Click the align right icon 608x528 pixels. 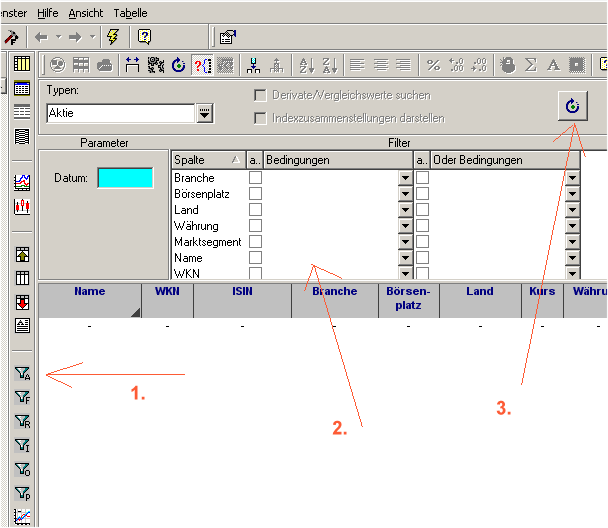[404, 65]
